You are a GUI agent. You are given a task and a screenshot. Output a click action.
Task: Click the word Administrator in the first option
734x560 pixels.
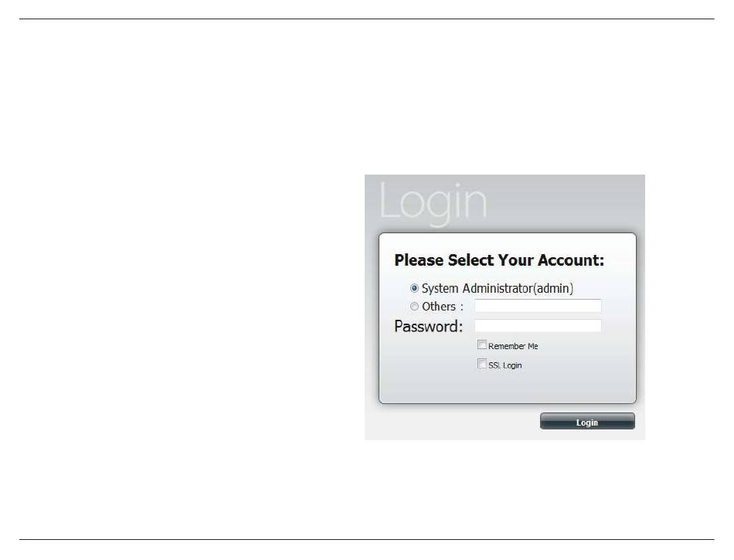[497, 288]
